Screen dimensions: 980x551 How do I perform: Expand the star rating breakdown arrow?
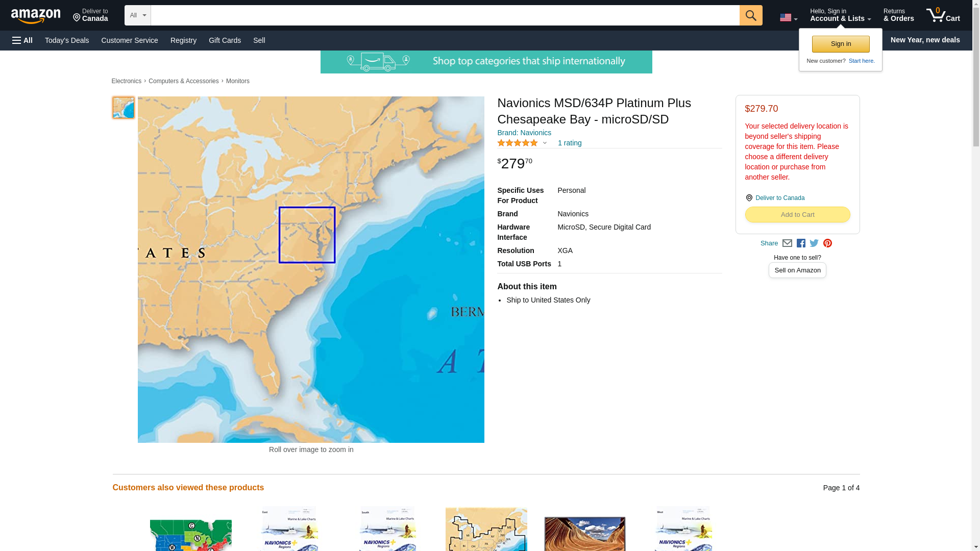point(545,143)
